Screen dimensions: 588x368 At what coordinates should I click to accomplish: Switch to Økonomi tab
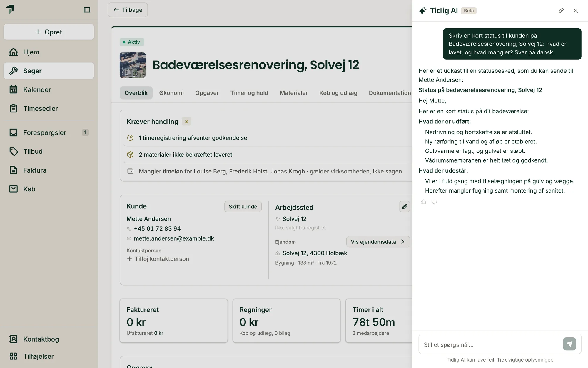(171, 93)
